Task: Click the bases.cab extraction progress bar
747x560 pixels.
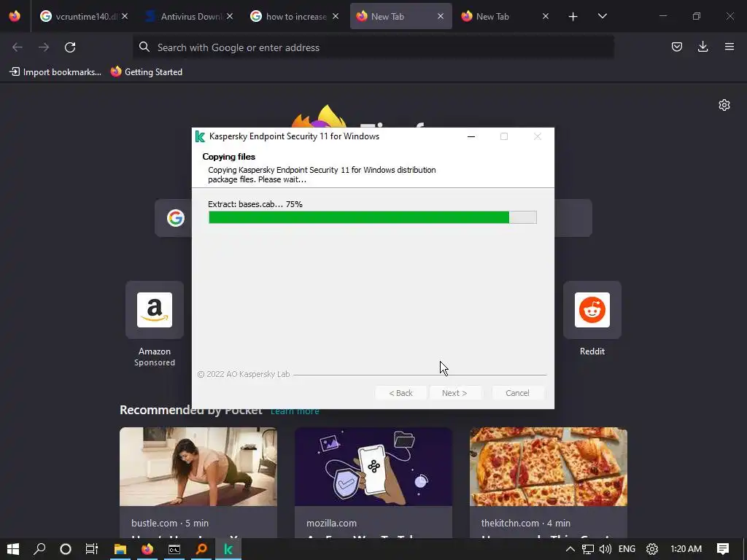Action: coord(373,217)
